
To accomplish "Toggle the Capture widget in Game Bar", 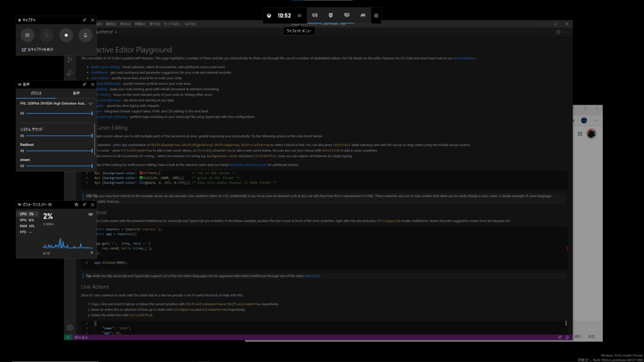I will (331, 16).
